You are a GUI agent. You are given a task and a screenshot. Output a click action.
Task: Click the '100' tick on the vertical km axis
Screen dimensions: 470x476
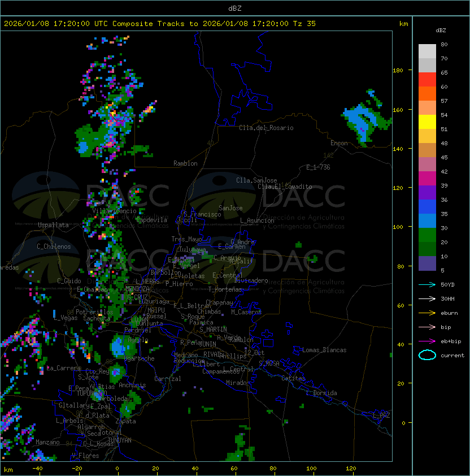click(x=398, y=227)
